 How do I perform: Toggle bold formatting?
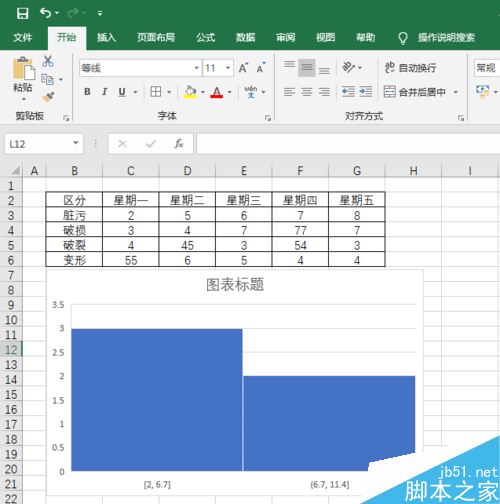point(87,92)
